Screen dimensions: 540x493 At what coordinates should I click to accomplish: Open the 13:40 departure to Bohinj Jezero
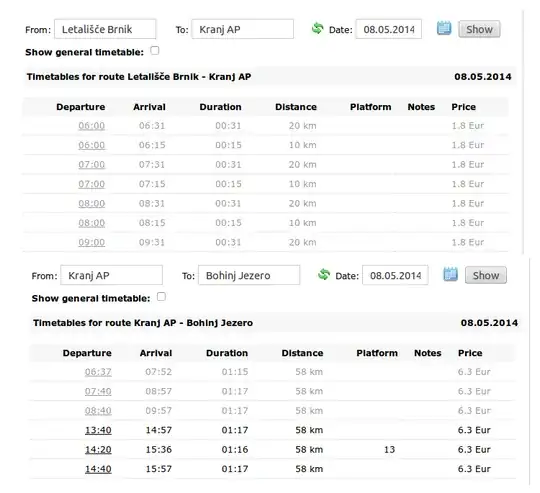click(98, 430)
